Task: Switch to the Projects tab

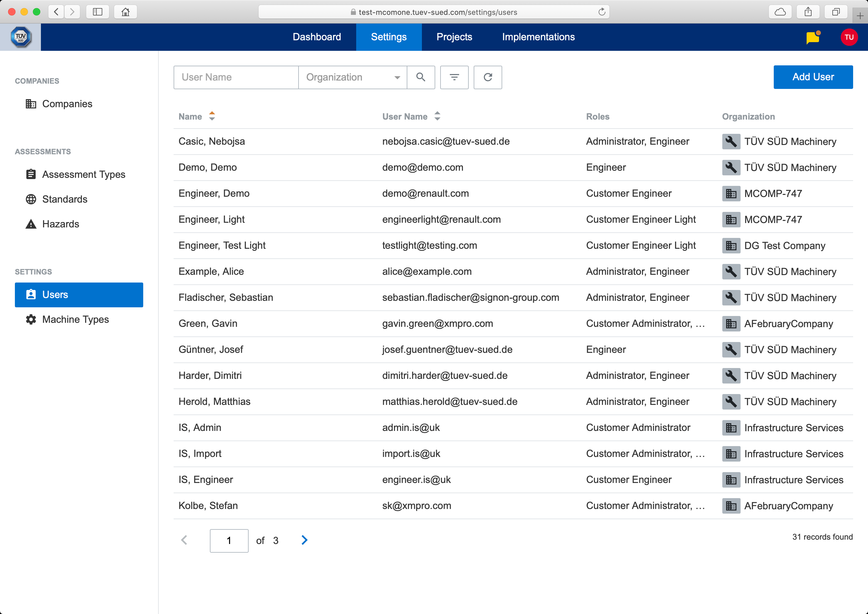Action: pos(454,37)
